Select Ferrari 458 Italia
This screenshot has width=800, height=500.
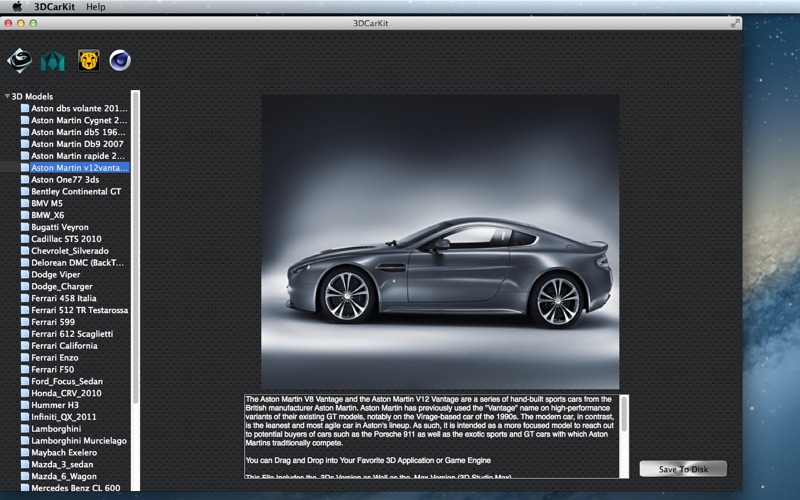(x=64, y=298)
